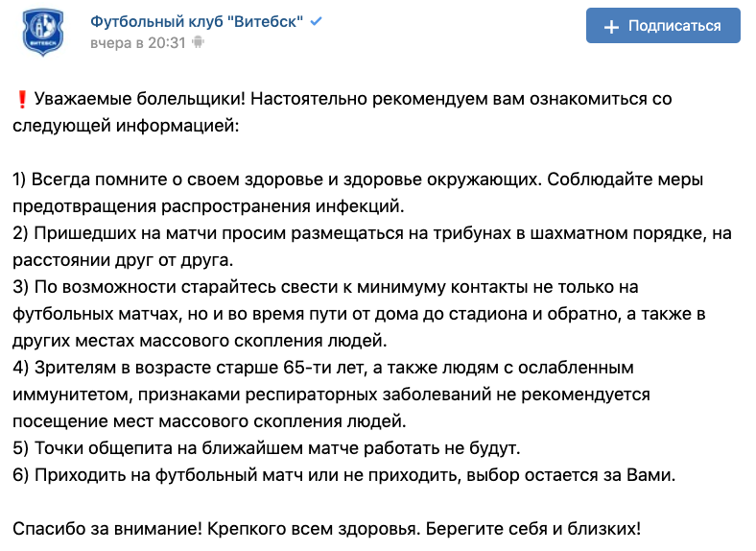Subscribe using the Подписаться button
The image size is (756, 551).
(663, 26)
